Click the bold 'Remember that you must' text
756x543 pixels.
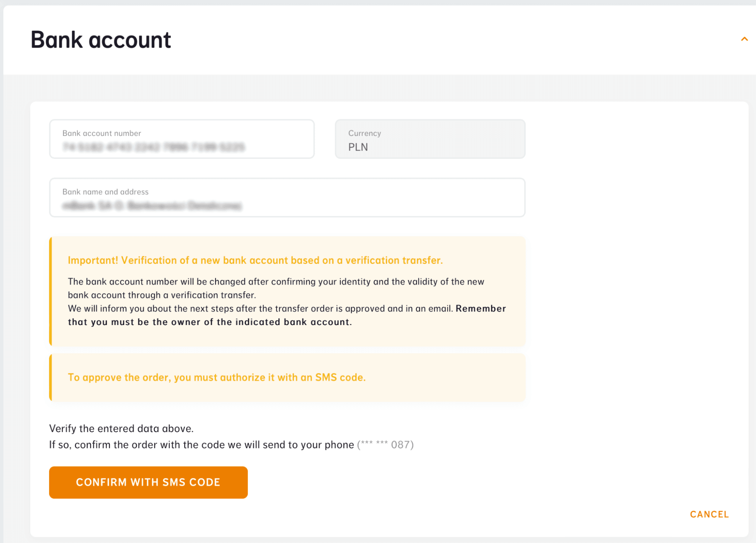click(x=480, y=309)
